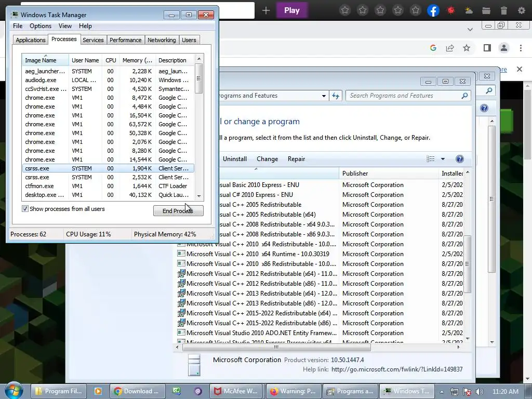This screenshot has height=399, width=532.
Task: Click the volume speaker tray icon
Action: click(x=479, y=392)
